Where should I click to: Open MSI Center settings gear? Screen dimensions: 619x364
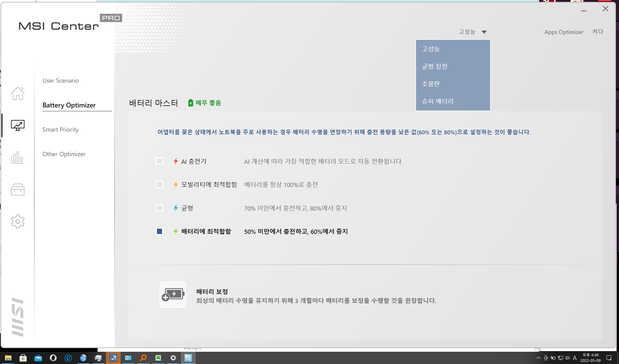pyautogui.click(x=18, y=221)
